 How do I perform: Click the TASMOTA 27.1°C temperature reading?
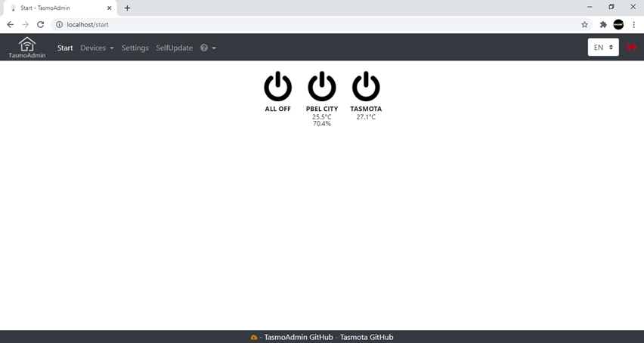(366, 117)
